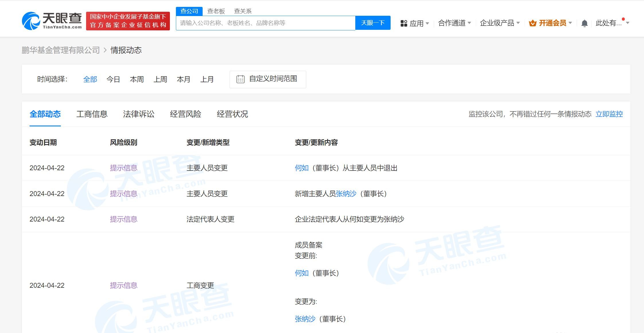This screenshot has height=333, width=644.
Task: Select the 本月 time filter
Action: coord(184,79)
